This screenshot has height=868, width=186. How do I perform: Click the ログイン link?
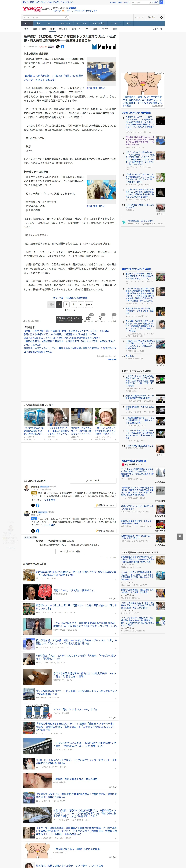57,11
